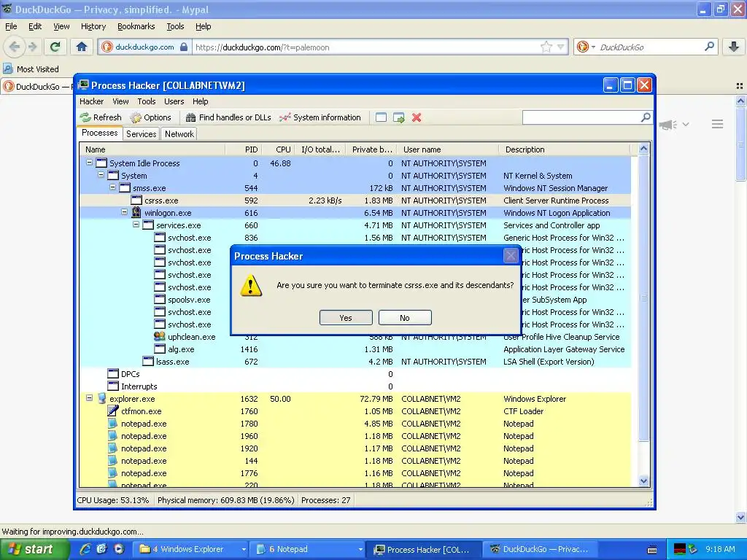Open the Users menu
Image resolution: width=747 pixels, height=560 pixels.
(174, 101)
